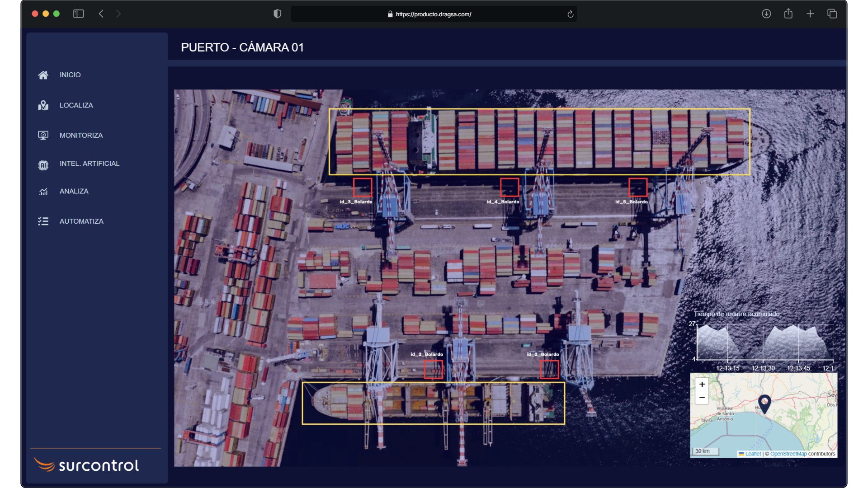Screen dimensions: 868x488
Task: Open the OpenStreetMap contributors link
Action: [x=788, y=454]
